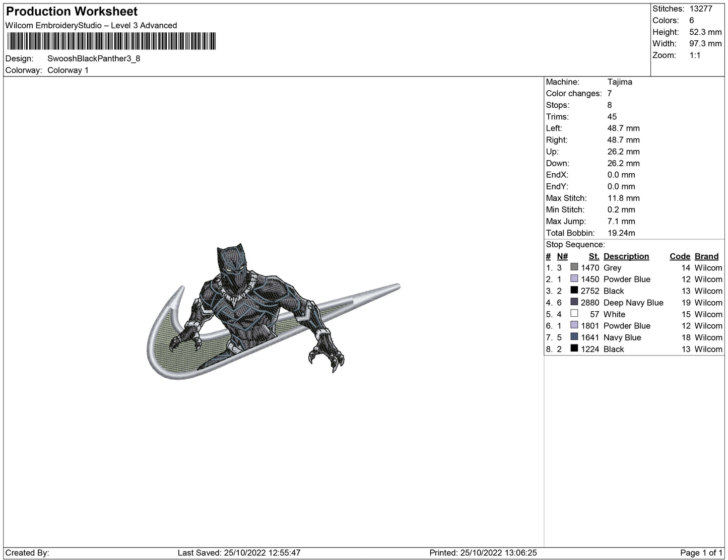Click the Min Stitch value 0.2 mm

click(x=621, y=209)
